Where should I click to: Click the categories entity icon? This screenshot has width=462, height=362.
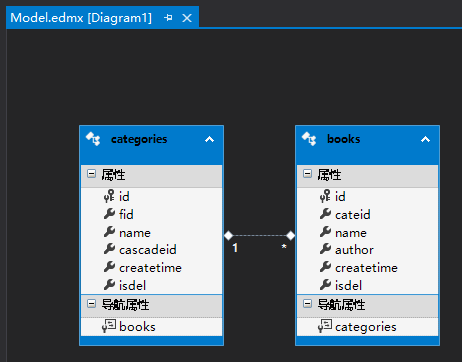click(93, 139)
